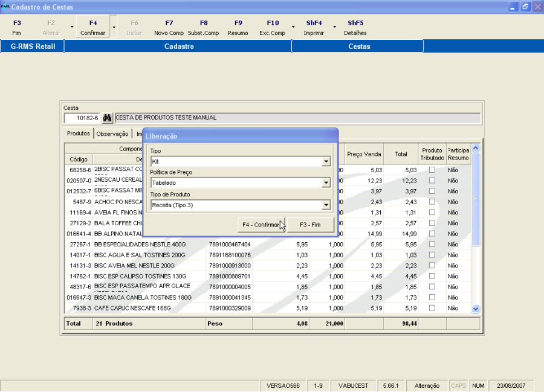This screenshot has width=544, height=392.
Task: Open the Política de Preço dropdown
Action: pyautogui.click(x=326, y=183)
